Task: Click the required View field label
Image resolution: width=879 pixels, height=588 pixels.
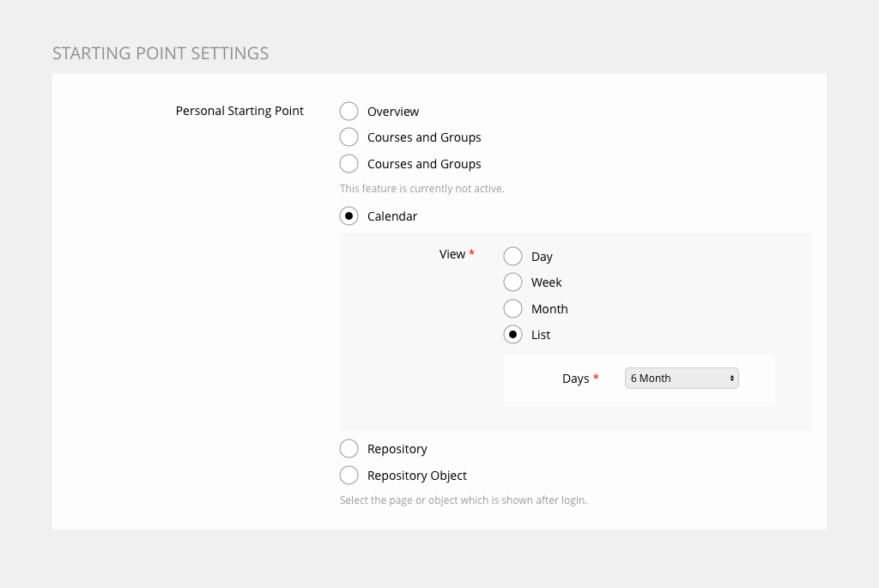Action: [452, 254]
